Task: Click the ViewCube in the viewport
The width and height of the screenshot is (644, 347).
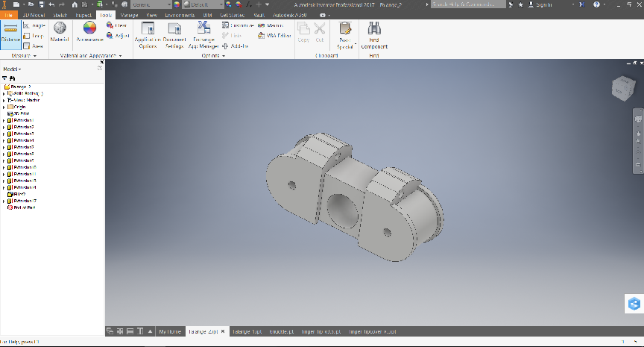Action: click(623, 88)
